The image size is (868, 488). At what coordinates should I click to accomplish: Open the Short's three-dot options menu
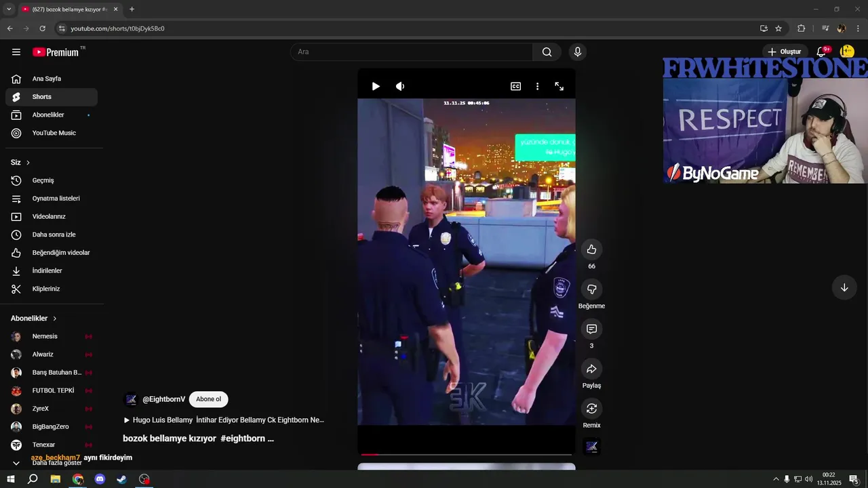pos(537,86)
